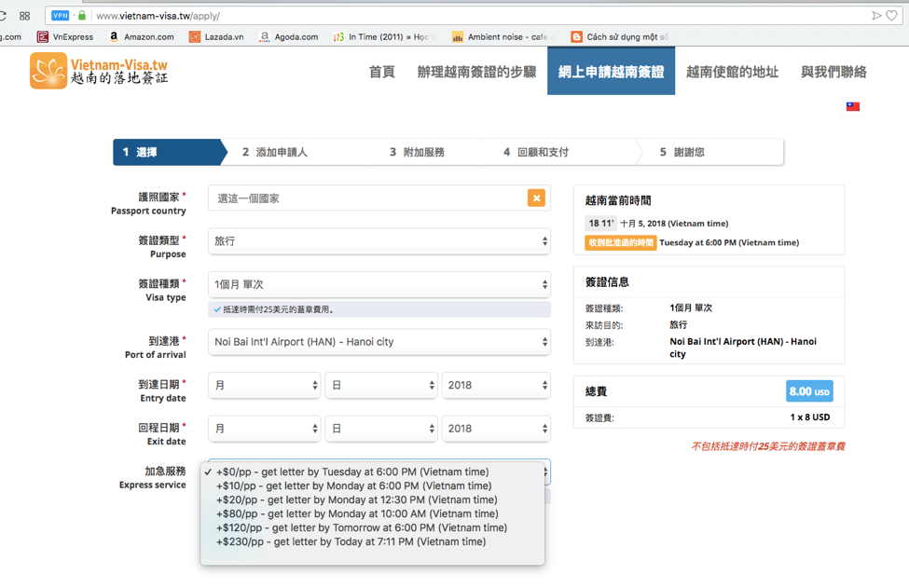Viewport: 909px width, 588px height.
Task: Select the +$20/pp express service option
Action: (x=356, y=499)
